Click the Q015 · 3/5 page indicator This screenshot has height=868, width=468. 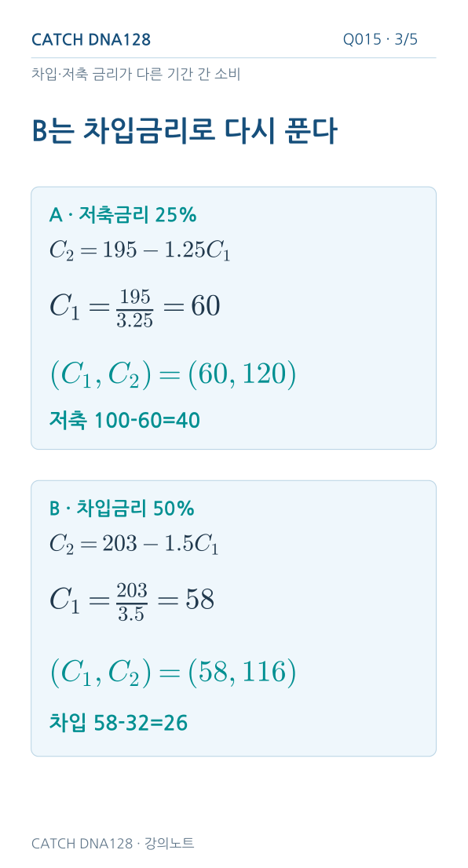pyautogui.click(x=380, y=39)
